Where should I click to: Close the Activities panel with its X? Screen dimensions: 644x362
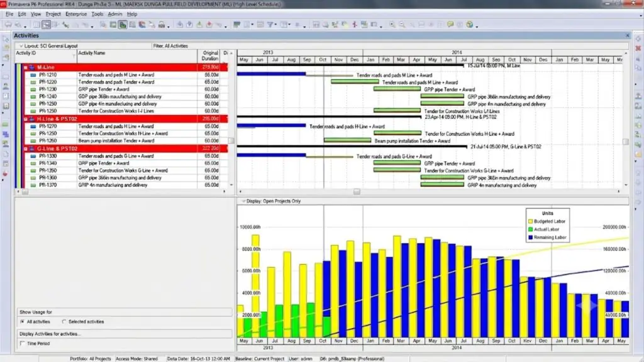point(627,36)
